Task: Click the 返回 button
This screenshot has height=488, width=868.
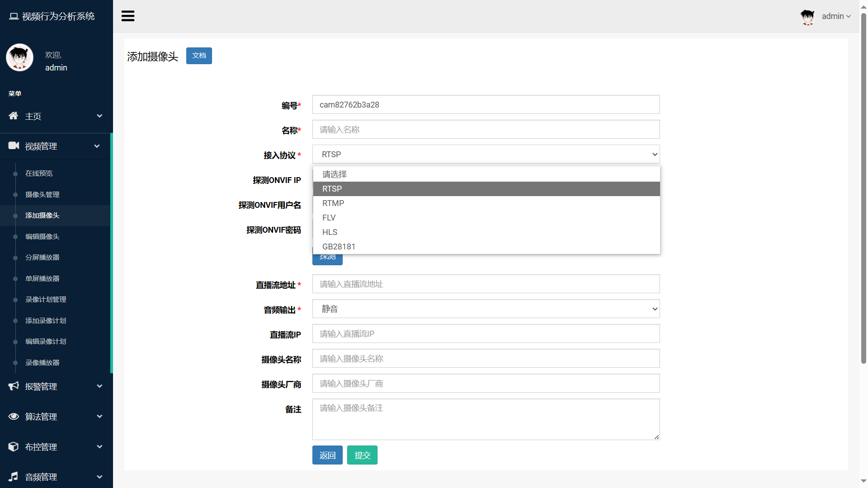Action: pos(327,455)
